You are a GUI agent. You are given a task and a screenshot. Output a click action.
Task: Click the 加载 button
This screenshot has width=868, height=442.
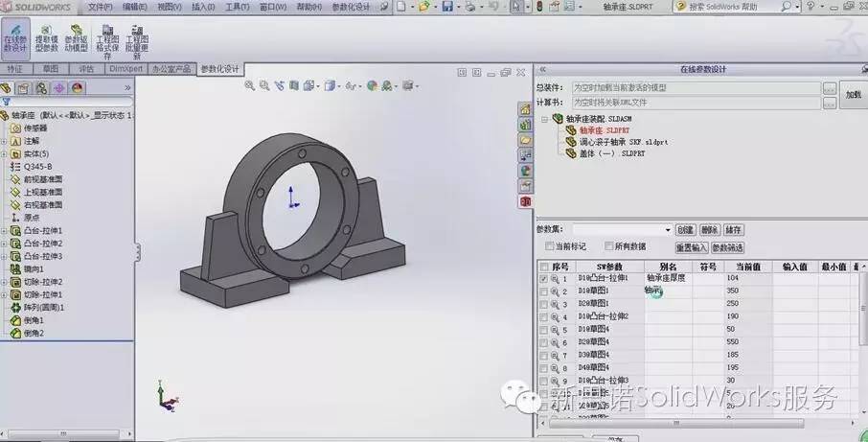(853, 95)
